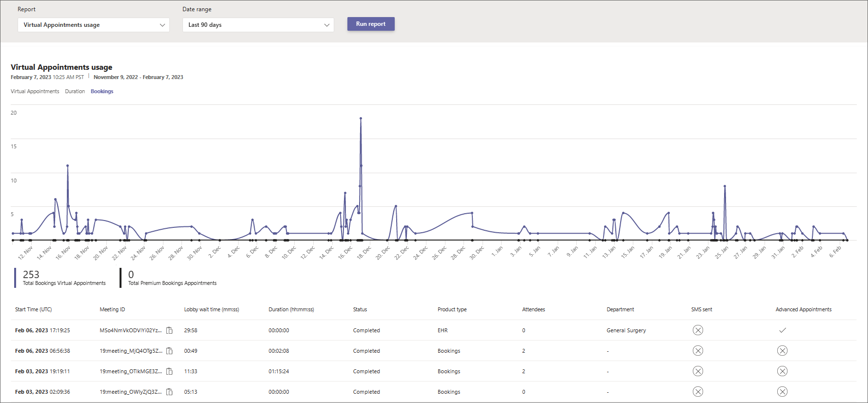Click SMS sent X icon in Feb 03 02:09:36 row

point(698,392)
